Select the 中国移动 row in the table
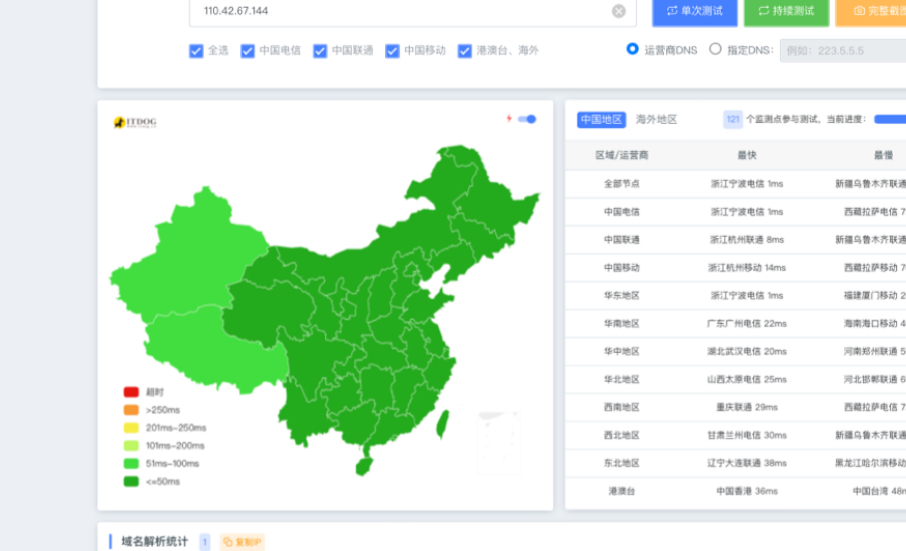The width and height of the screenshot is (906, 551). 622,267
